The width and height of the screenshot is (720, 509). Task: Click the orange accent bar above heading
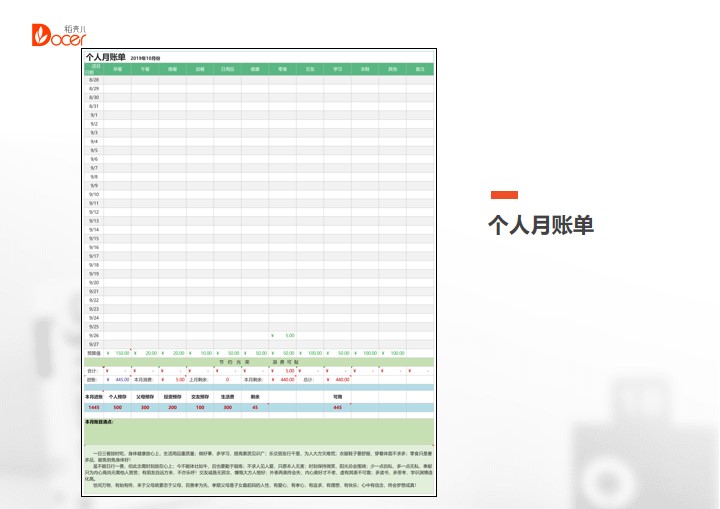(503, 194)
